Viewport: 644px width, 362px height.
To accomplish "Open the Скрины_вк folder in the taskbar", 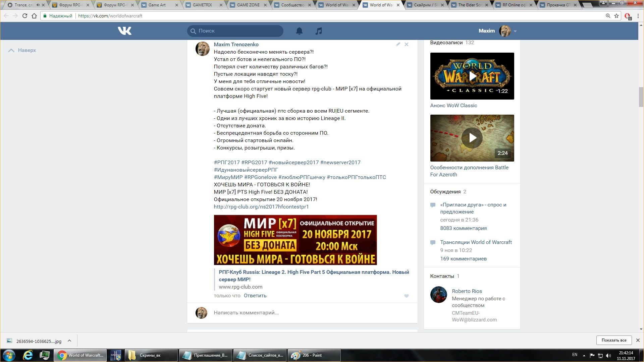I will tap(151, 355).
